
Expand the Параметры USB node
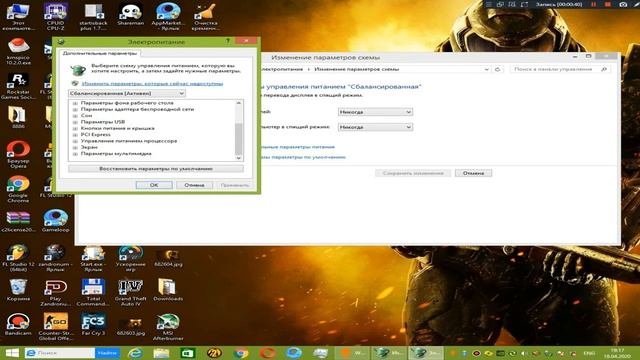(x=75, y=122)
